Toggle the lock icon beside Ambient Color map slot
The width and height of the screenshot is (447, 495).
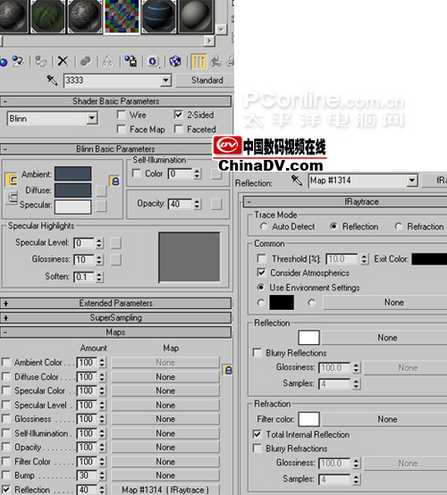click(228, 370)
